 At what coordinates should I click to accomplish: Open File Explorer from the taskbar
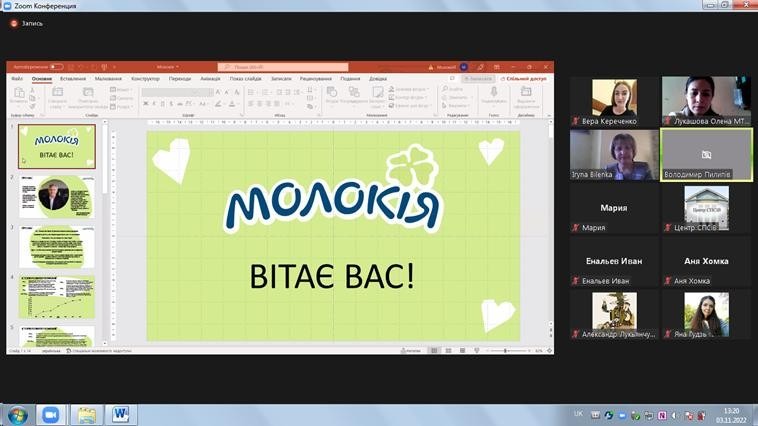point(86,415)
